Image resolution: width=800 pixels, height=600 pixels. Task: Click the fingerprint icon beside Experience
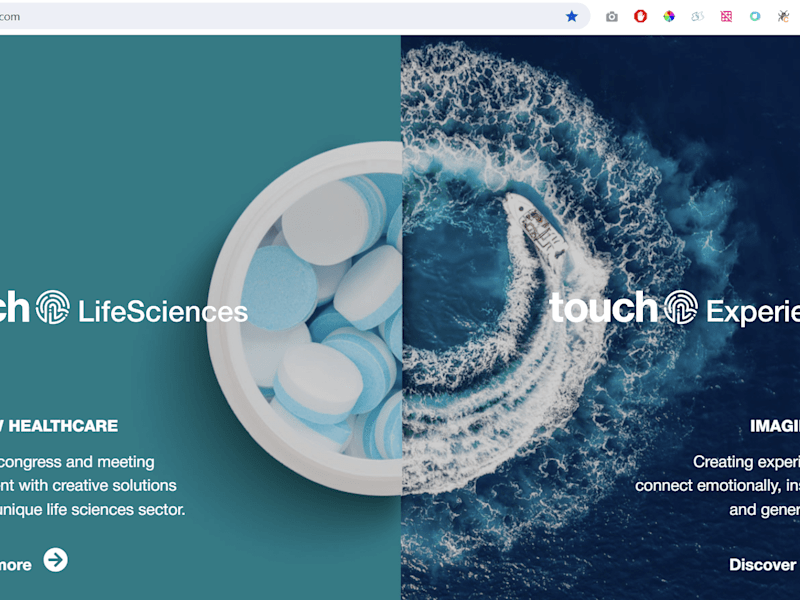681,307
